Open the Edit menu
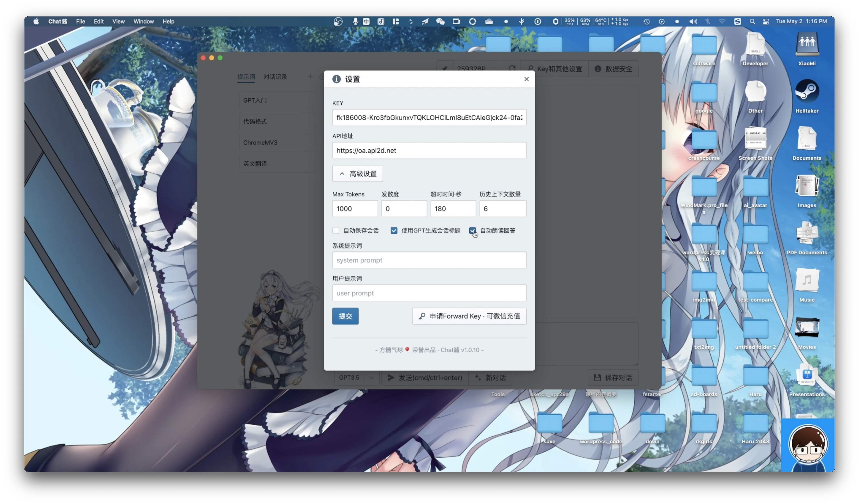859x504 pixels. click(99, 21)
